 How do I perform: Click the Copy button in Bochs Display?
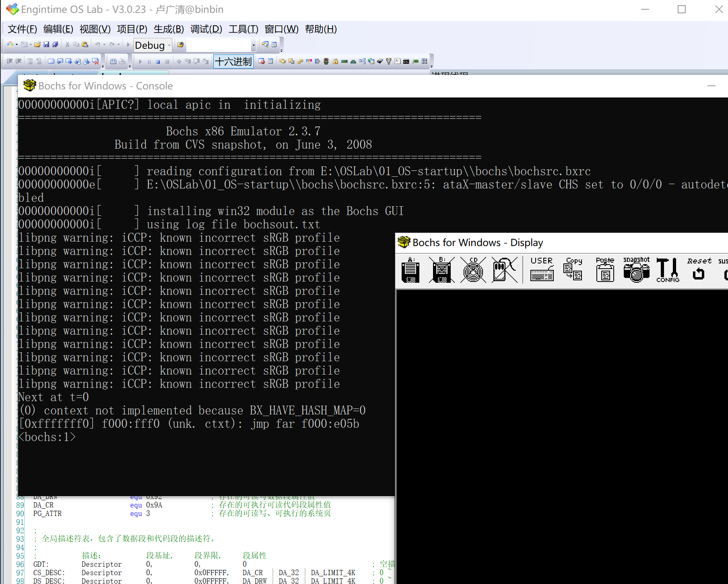[x=573, y=269]
